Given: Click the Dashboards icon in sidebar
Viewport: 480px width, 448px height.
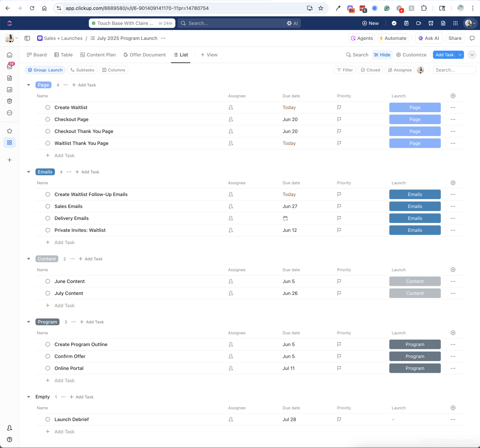Looking at the screenshot, I should point(9,90).
